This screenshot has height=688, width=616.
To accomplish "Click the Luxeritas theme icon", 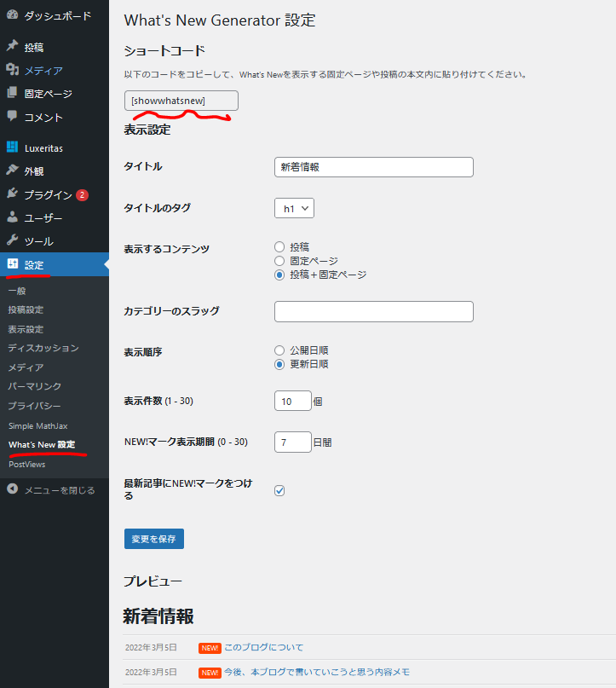I will 12,147.
